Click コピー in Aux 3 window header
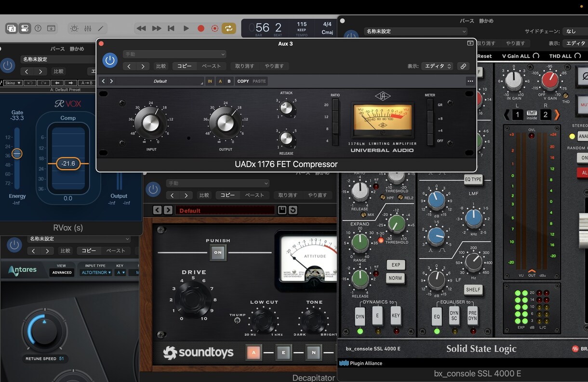 pyautogui.click(x=185, y=66)
